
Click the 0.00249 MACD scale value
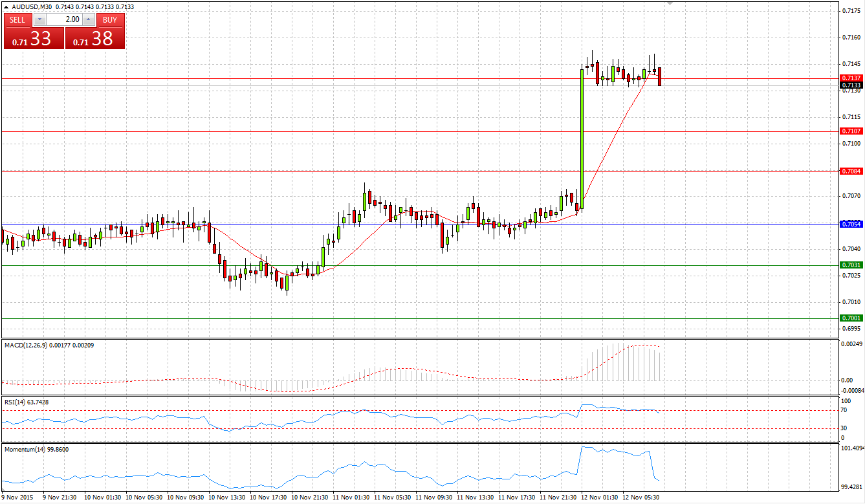tap(851, 344)
